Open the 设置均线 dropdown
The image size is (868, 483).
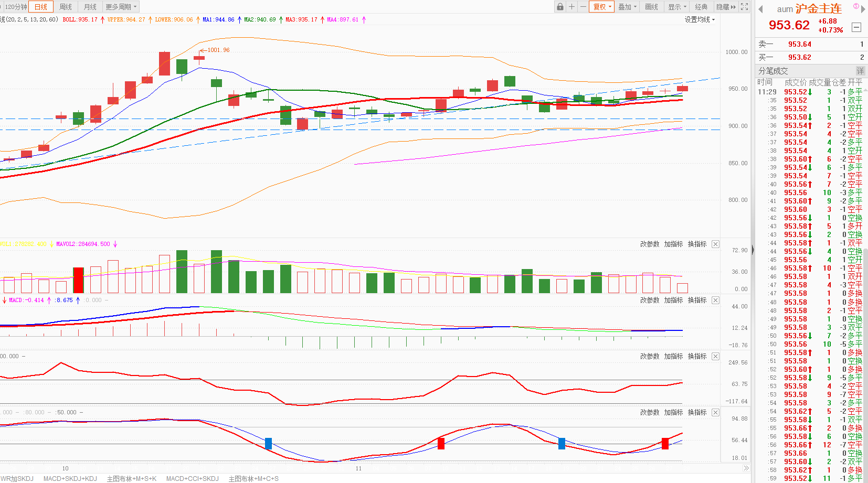[700, 19]
